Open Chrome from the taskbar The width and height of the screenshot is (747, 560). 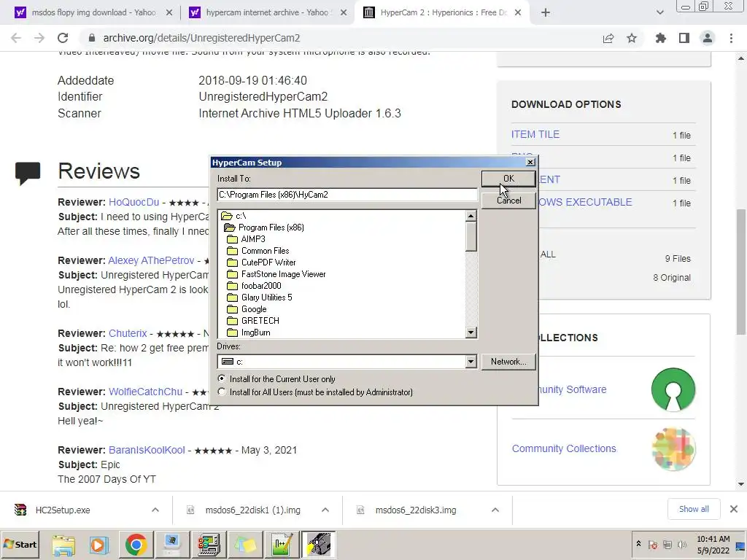pyautogui.click(x=136, y=544)
